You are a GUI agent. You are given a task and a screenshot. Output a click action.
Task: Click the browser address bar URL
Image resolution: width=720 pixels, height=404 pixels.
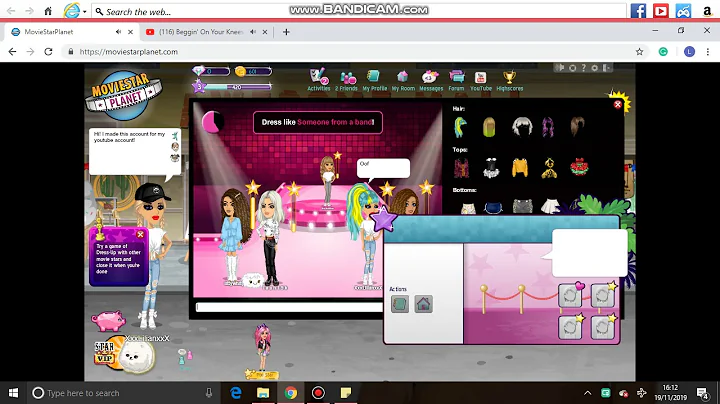[129, 52]
